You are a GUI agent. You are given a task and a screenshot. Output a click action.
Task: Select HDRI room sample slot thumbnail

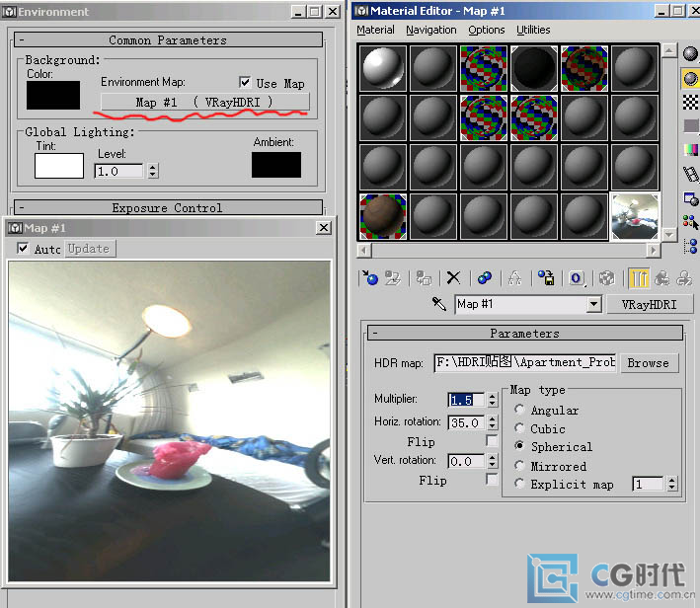pyautogui.click(x=635, y=216)
